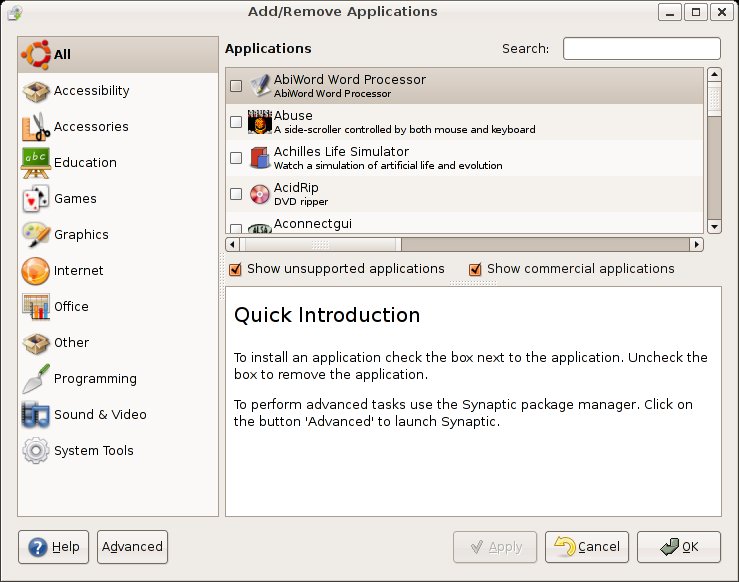Open Help
739x582 pixels.
53,547
